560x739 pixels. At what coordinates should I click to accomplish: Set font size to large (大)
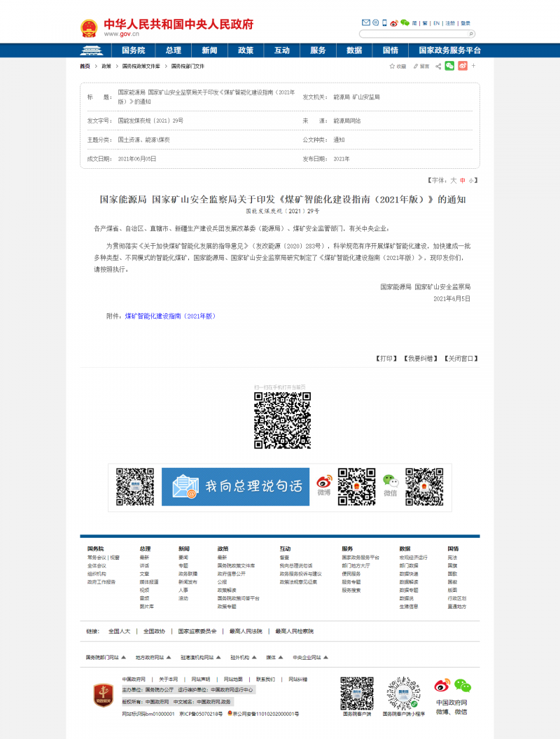(453, 180)
